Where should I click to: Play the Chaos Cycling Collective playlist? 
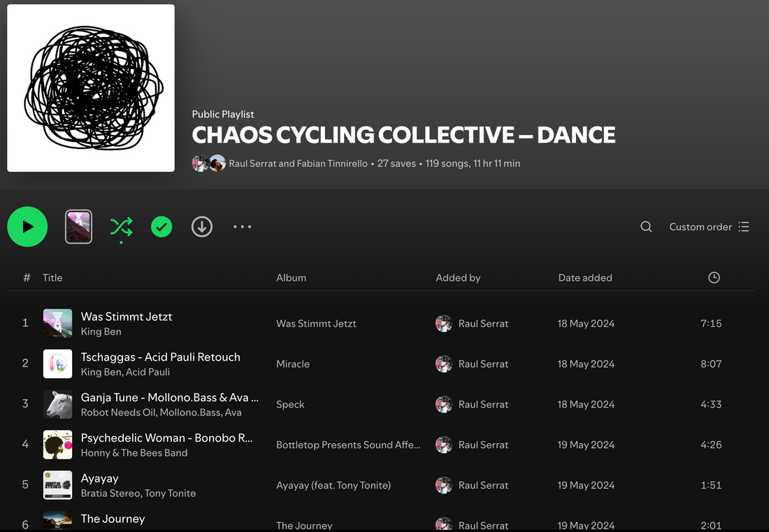[27, 227]
